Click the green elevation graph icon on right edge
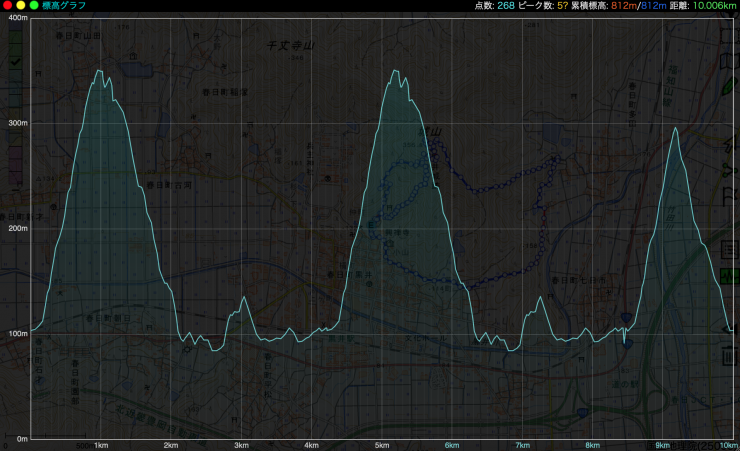 731,275
